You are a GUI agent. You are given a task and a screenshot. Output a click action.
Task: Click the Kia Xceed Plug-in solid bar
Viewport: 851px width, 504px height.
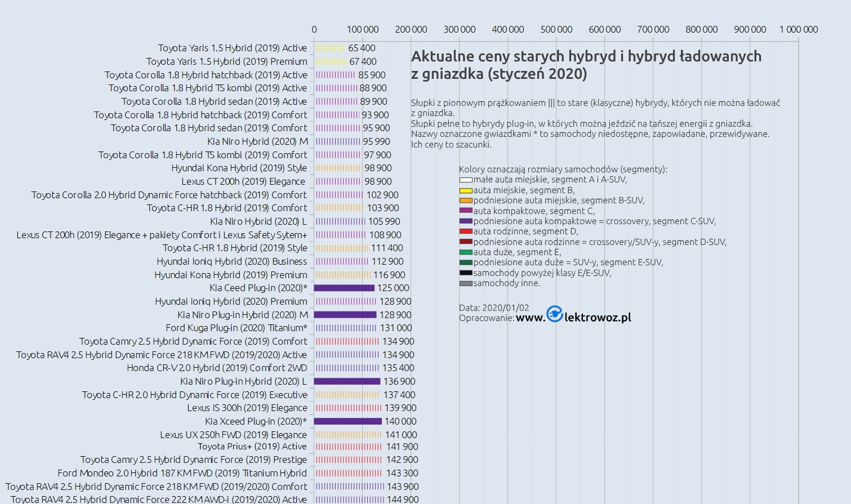[x=348, y=421]
